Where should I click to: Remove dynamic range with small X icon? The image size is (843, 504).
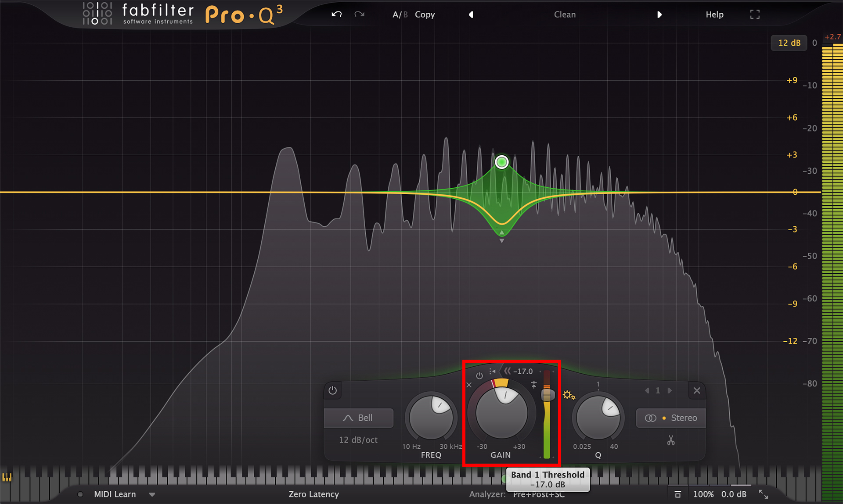tap(469, 385)
